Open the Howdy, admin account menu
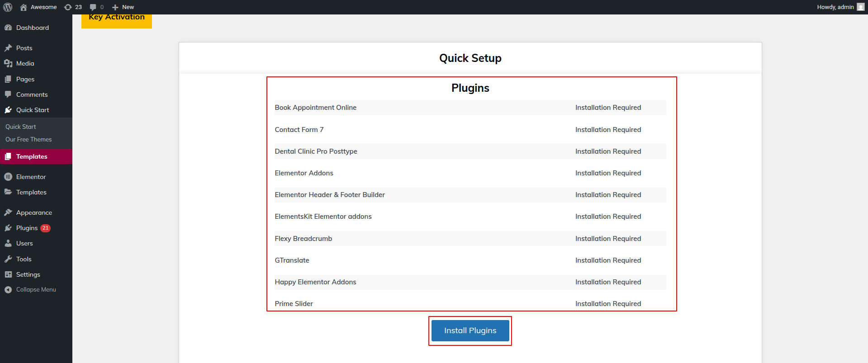Viewport: 868px width, 363px height. (835, 7)
